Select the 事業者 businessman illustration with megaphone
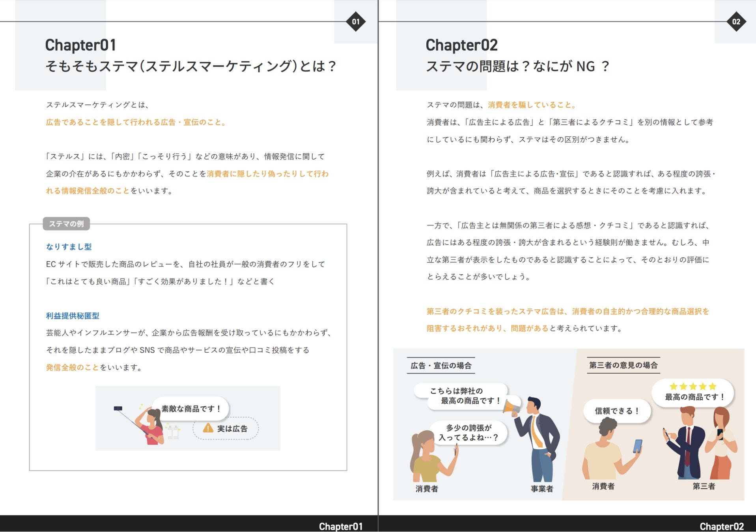 click(536, 439)
